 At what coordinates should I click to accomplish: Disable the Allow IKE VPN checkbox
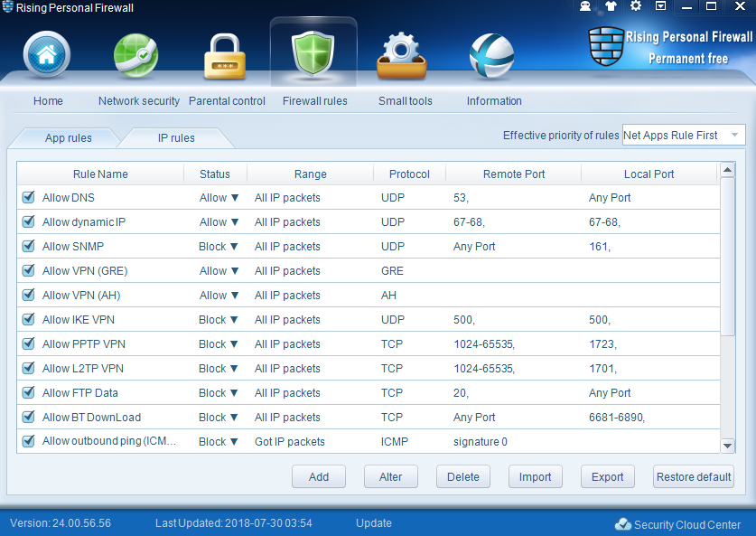(28, 319)
